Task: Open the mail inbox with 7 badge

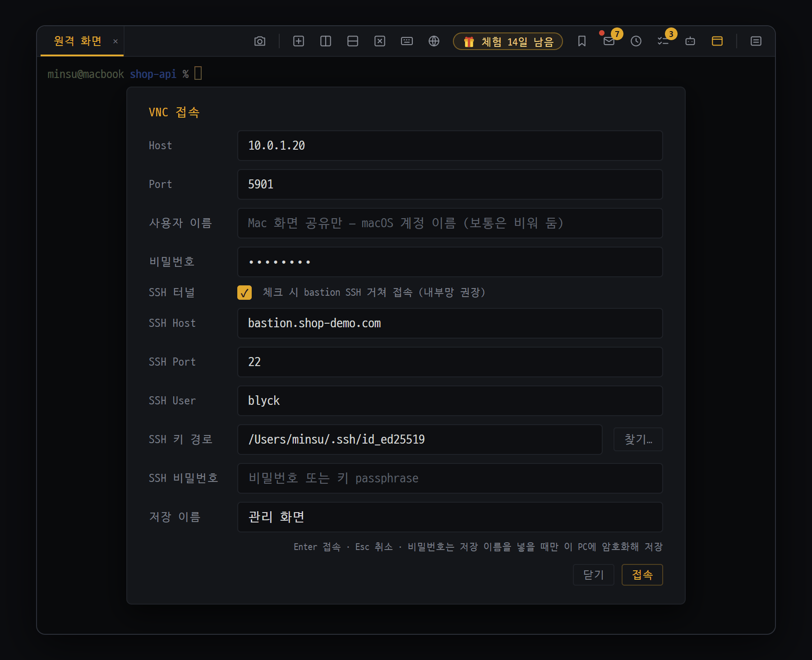Action: (x=609, y=41)
